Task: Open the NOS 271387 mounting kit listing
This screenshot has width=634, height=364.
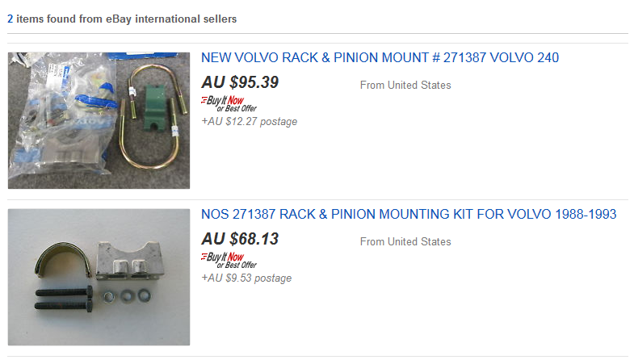Action: (x=409, y=214)
